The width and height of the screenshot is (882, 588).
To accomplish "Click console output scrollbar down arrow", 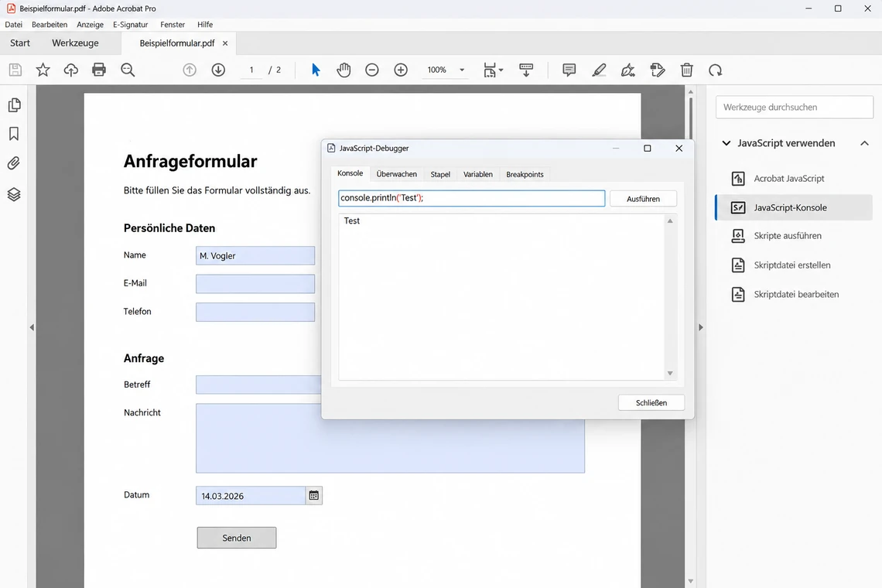I will coord(670,373).
